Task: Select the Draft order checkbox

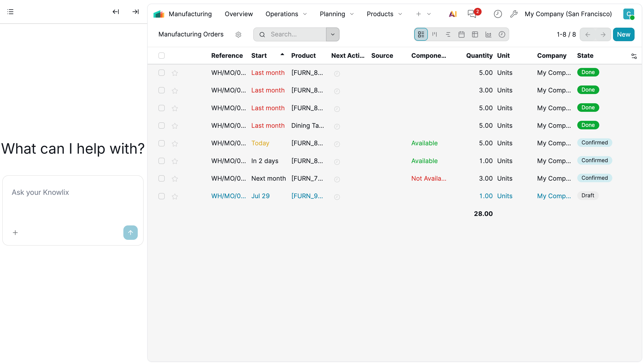Action: [x=162, y=196]
